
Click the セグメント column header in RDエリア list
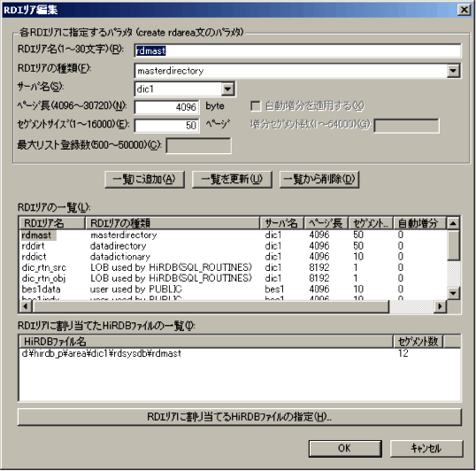371,223
